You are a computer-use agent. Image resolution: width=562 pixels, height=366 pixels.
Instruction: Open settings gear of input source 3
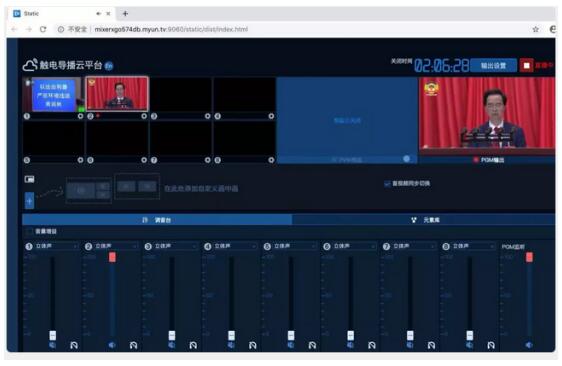tap(208, 116)
